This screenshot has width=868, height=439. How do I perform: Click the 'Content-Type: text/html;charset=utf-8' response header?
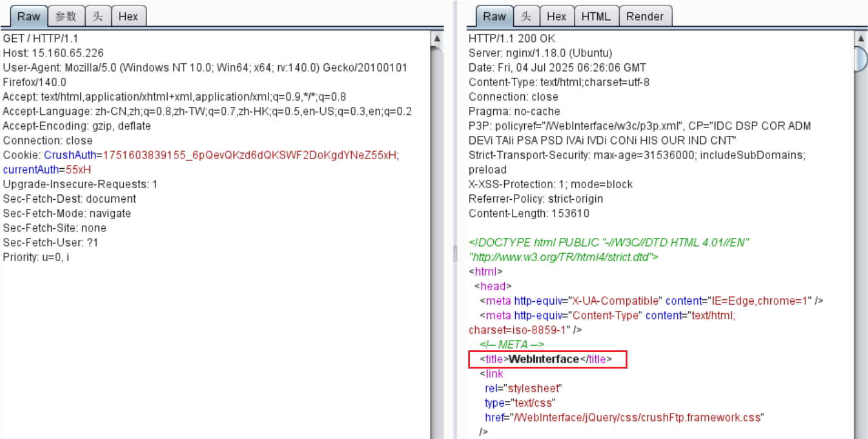[559, 82]
